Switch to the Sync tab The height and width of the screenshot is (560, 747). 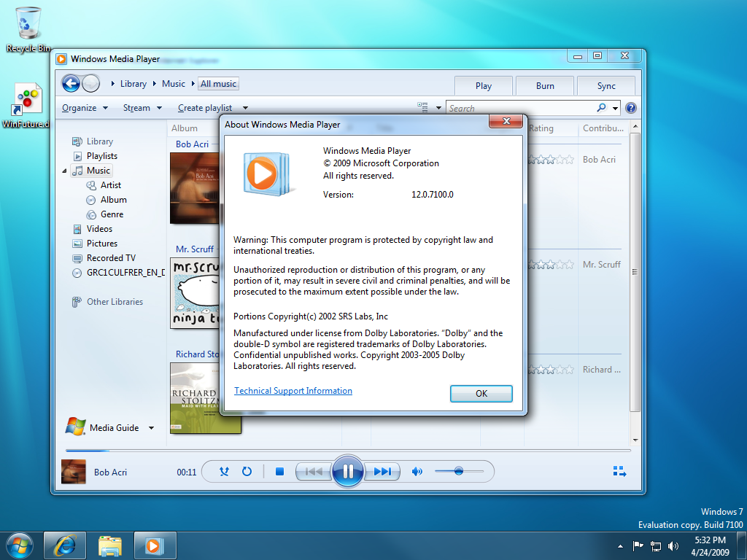coord(606,86)
